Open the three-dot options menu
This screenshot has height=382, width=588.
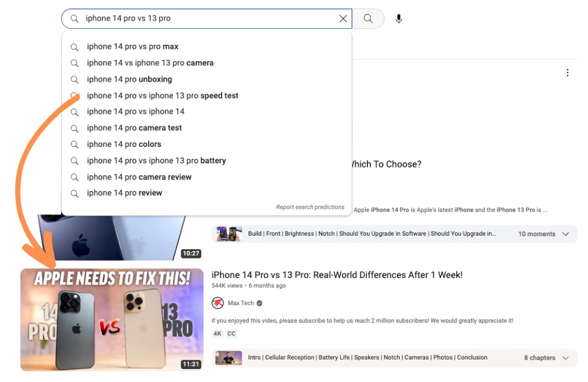(567, 73)
